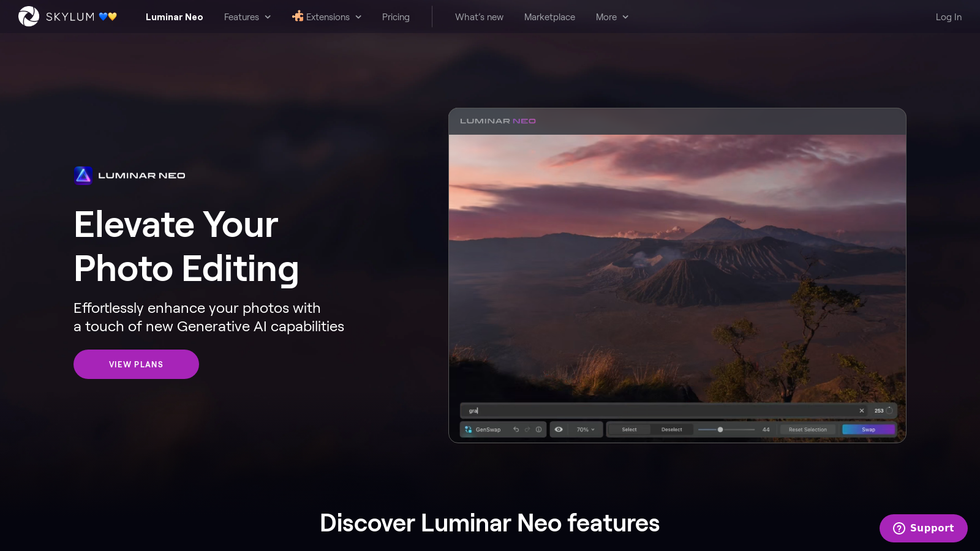Open the What's new page
The image size is (980, 551).
[479, 17]
